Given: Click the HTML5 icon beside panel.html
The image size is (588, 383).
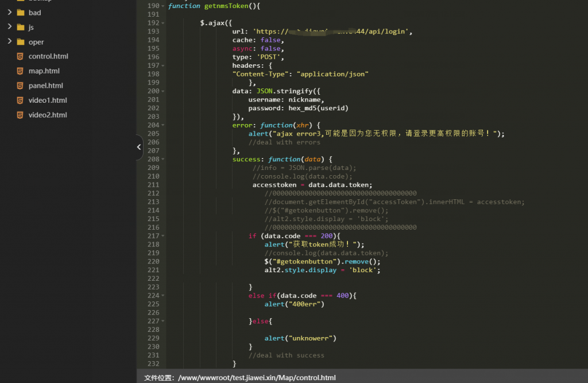Looking at the screenshot, I should tap(20, 86).
